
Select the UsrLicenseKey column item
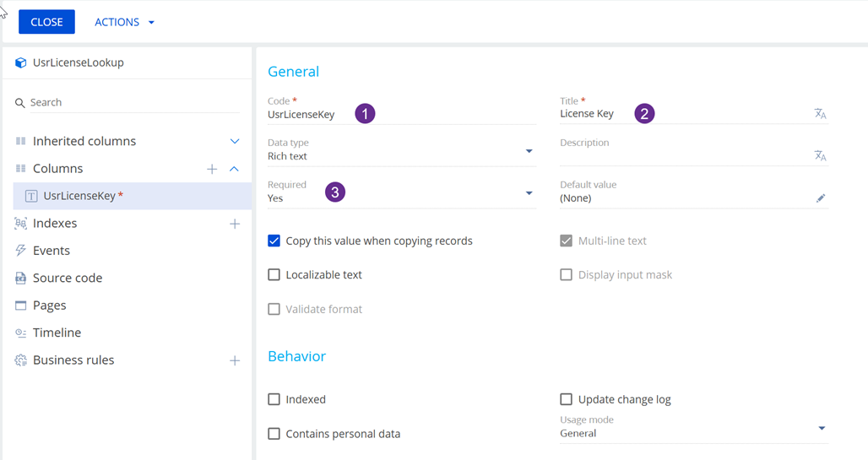(x=133, y=196)
